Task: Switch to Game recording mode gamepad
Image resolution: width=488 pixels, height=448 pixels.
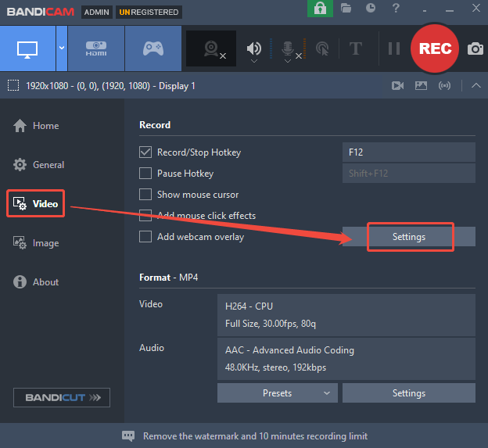Action: coord(153,48)
